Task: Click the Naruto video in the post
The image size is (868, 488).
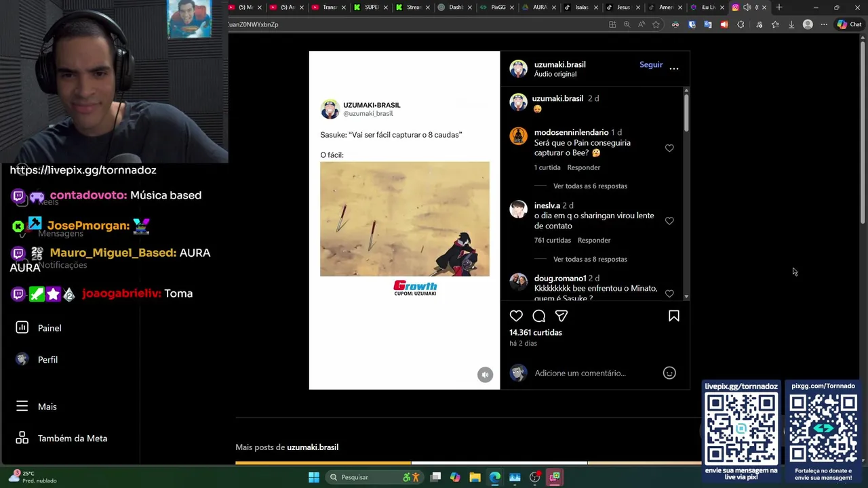Action: pos(405,219)
